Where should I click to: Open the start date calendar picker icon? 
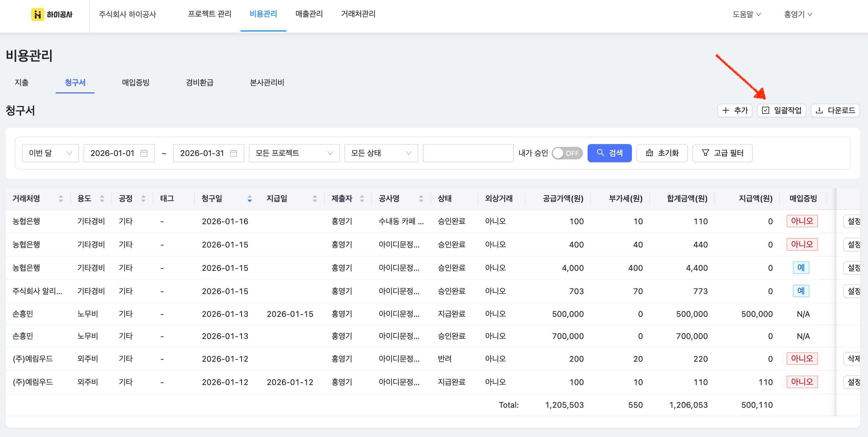click(x=144, y=153)
